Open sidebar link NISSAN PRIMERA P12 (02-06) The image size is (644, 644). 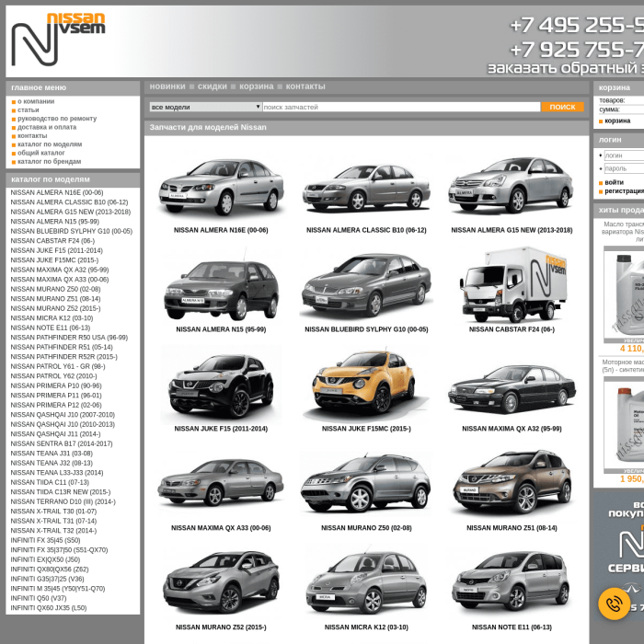[x=56, y=405]
